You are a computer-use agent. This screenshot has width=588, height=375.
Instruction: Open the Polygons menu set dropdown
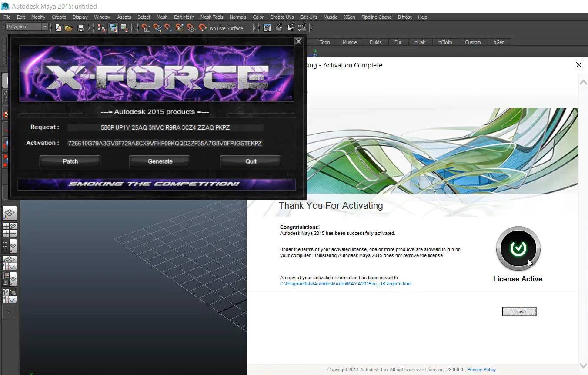click(27, 27)
